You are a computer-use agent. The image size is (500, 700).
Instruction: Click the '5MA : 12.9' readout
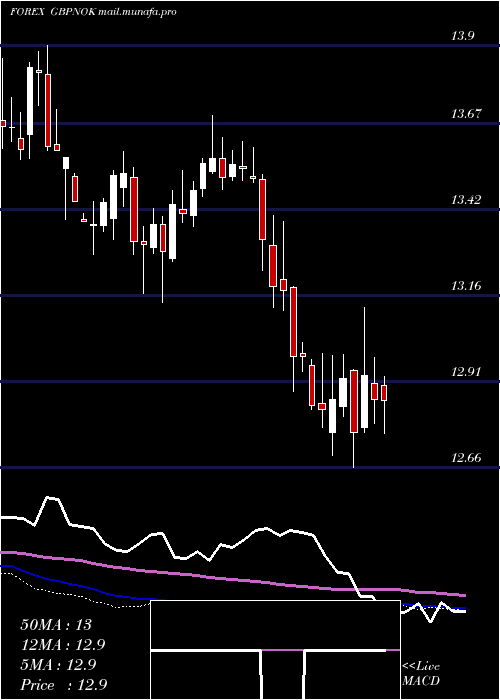pyautogui.click(x=58, y=665)
